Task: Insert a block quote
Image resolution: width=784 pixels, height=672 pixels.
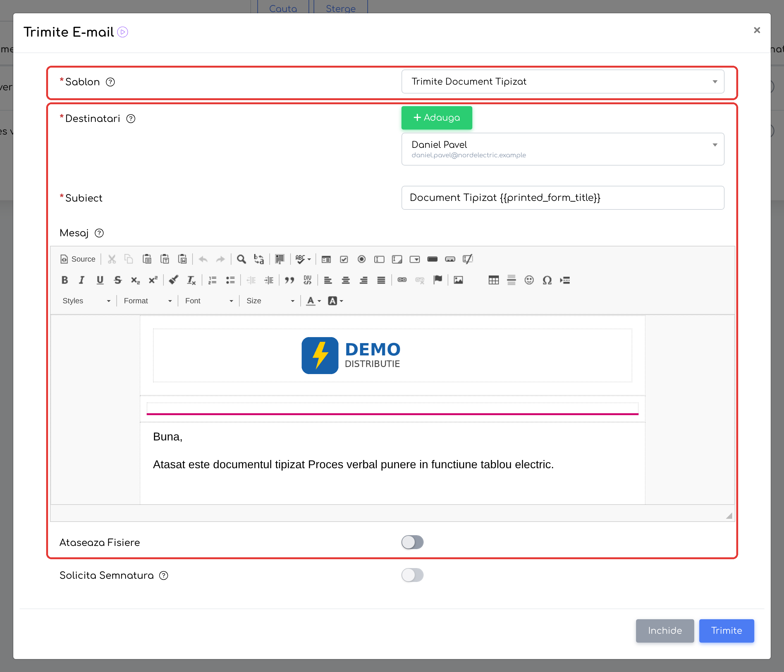Action: (x=290, y=280)
